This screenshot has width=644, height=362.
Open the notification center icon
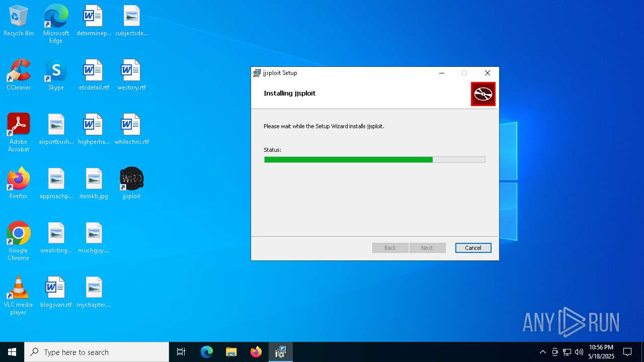click(x=627, y=352)
